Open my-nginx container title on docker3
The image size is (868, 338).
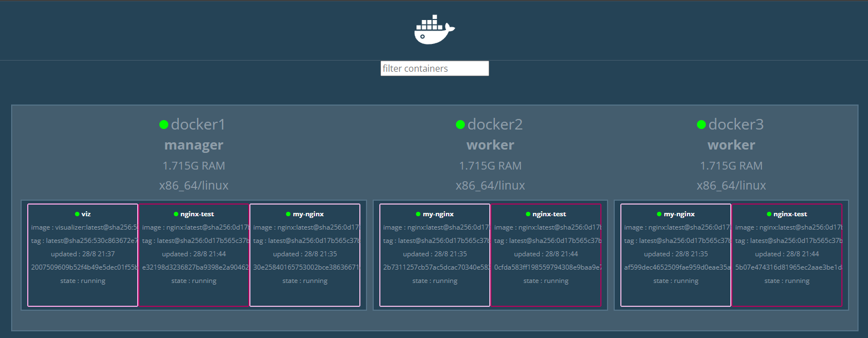pos(679,214)
